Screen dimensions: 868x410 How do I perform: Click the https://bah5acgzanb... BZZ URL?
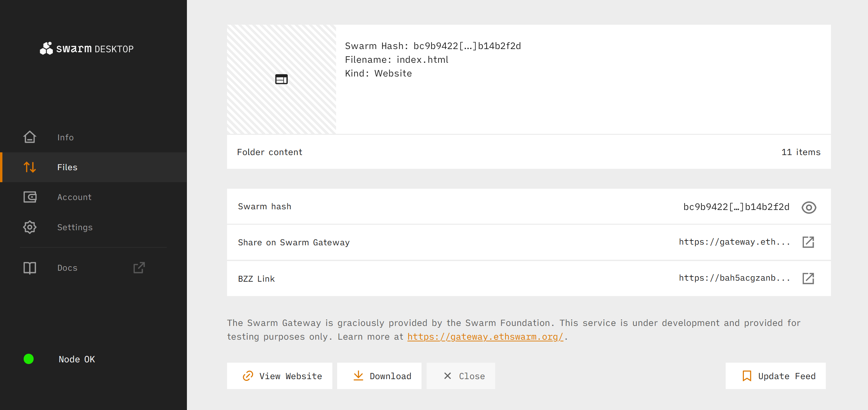coord(734,278)
